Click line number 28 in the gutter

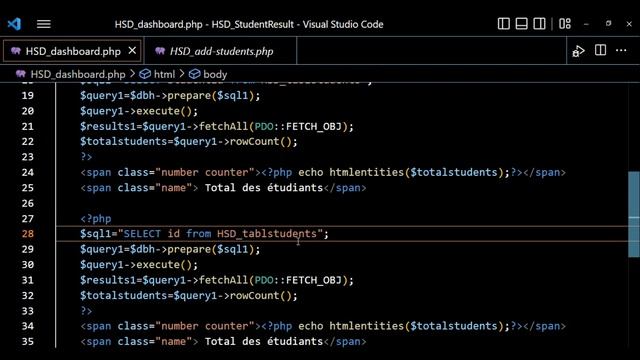(28, 234)
